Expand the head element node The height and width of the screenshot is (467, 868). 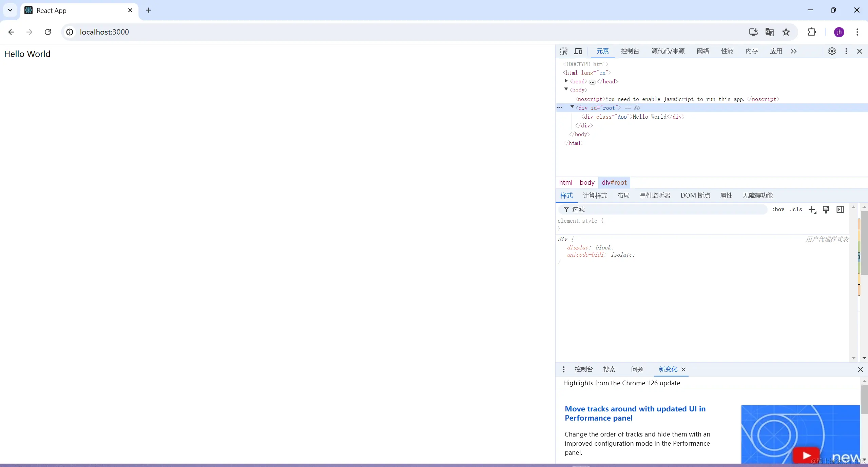(x=566, y=81)
